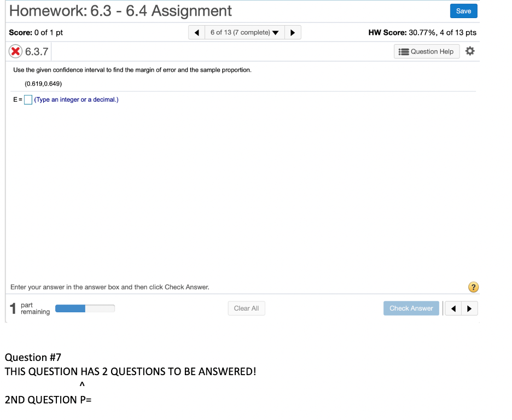Click the Homework: 6.3 - 6.4 Assignment title
Image resolution: width=512 pixels, height=420 pixels.
(120, 10)
